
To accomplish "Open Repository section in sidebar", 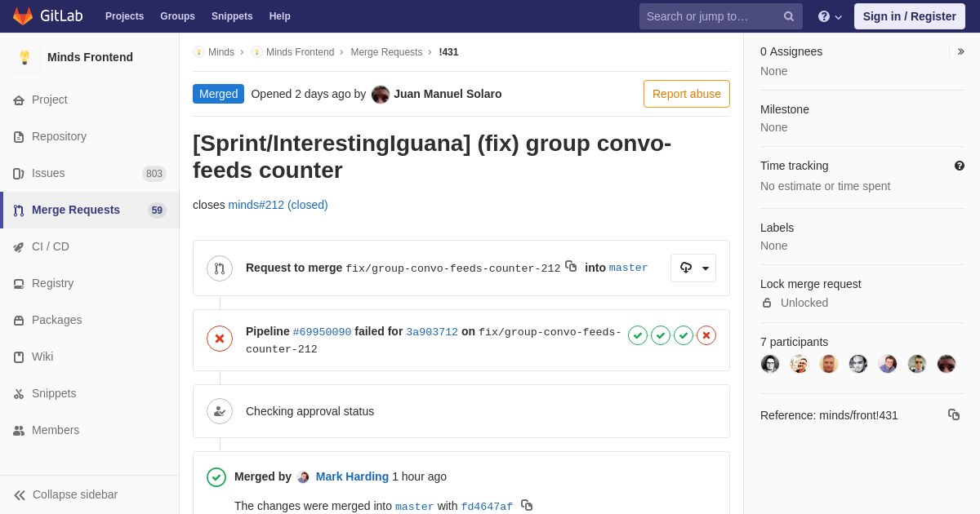I will [90, 136].
